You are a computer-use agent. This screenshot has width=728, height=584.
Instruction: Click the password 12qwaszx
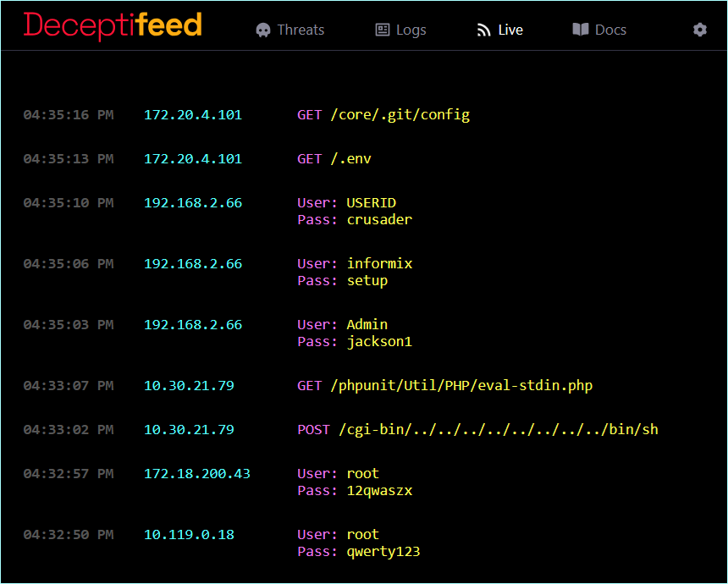[379, 491]
